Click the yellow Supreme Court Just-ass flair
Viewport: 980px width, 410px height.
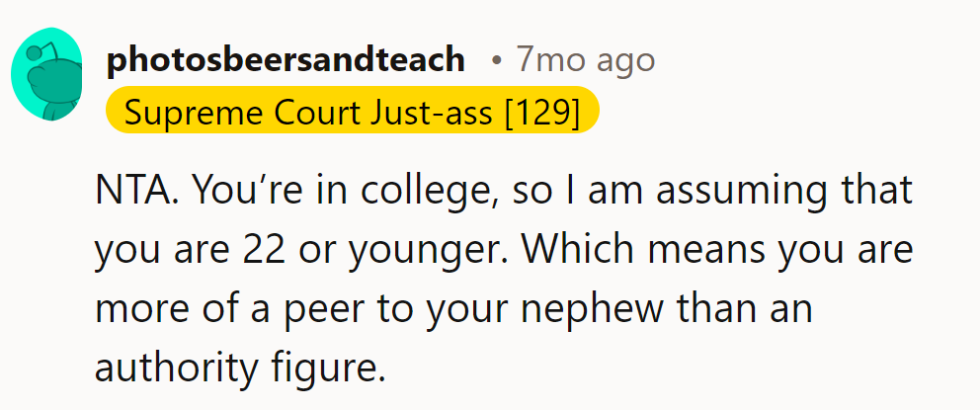[352, 114]
